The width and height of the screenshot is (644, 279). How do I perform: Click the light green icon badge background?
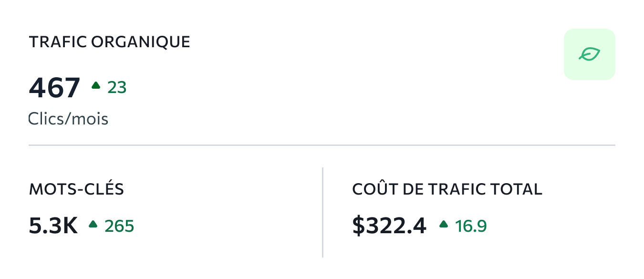coord(590,54)
